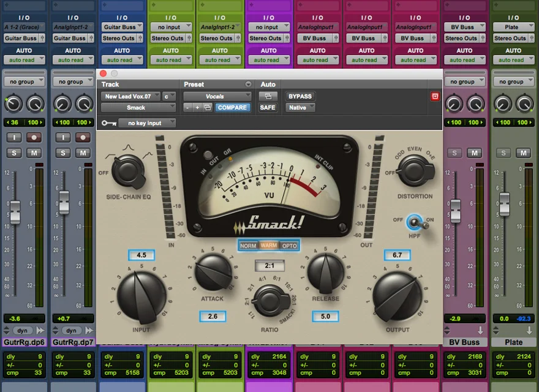Click the Input value field 4.5
Screen dimensions: 539x392
[141, 255]
